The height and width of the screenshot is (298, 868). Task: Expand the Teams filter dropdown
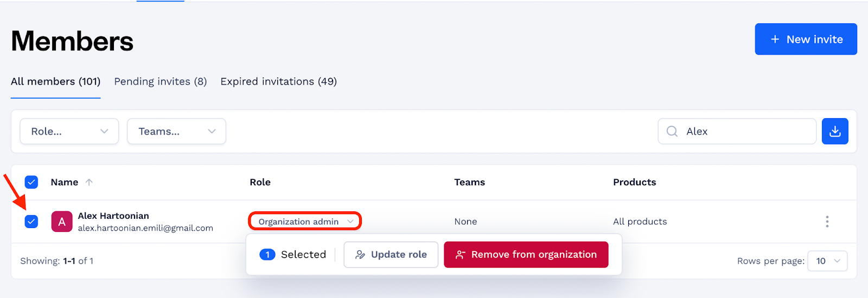pyautogui.click(x=176, y=131)
